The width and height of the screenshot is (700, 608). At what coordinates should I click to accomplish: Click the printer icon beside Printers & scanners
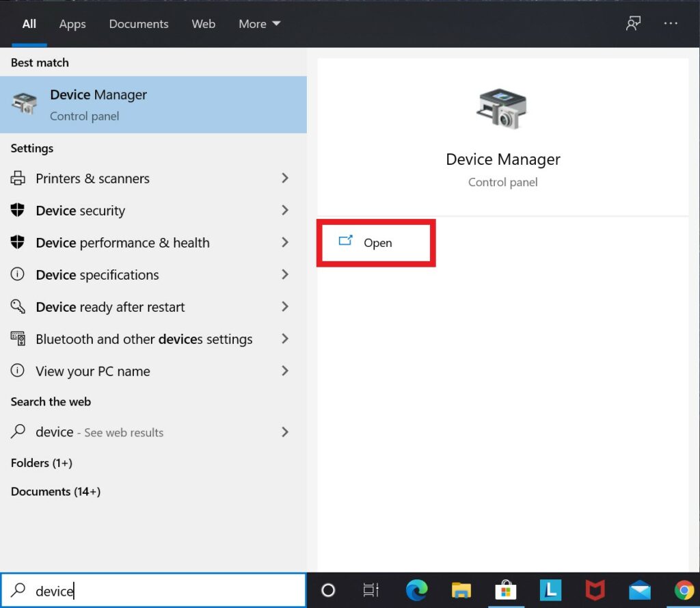coord(18,179)
